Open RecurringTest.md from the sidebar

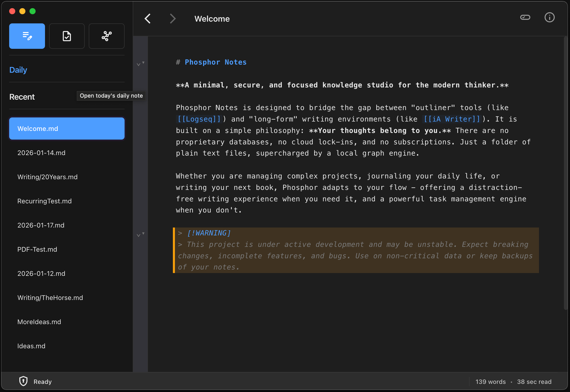click(44, 201)
